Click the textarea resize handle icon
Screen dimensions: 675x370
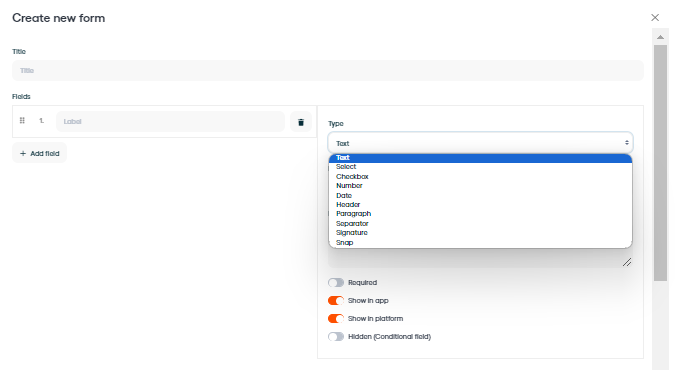click(x=627, y=262)
